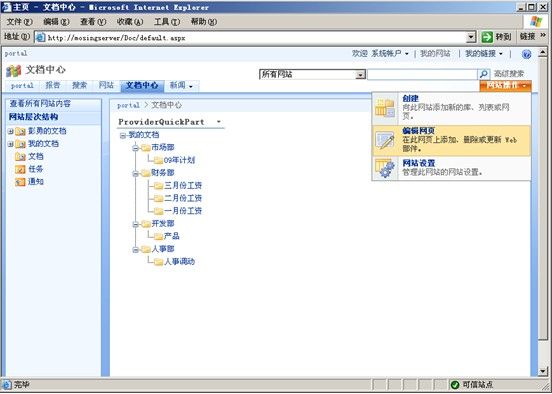Image resolution: width=552 pixels, height=394 pixels.
Task: Switch to the 搜索 navigation tab
Action: [x=79, y=86]
